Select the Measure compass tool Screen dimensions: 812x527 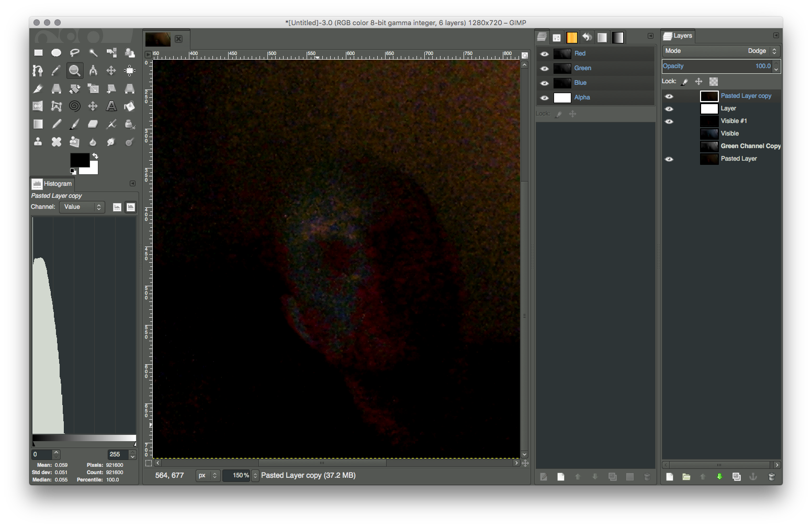(93, 71)
